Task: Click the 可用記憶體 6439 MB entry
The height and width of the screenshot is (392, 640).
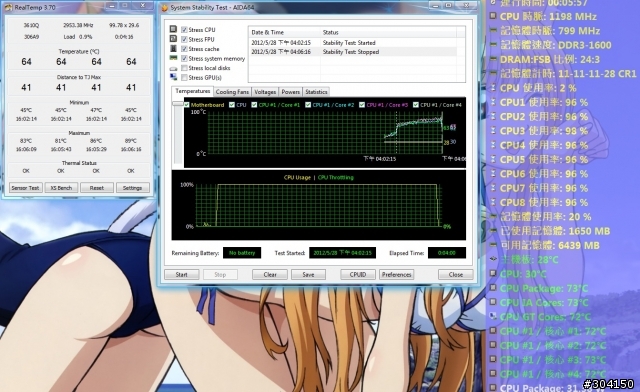Action: pos(550,245)
